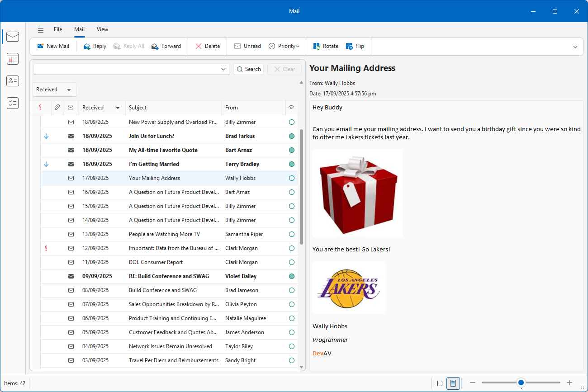Click envelope icon of DOL Consumer Report row

71,262
